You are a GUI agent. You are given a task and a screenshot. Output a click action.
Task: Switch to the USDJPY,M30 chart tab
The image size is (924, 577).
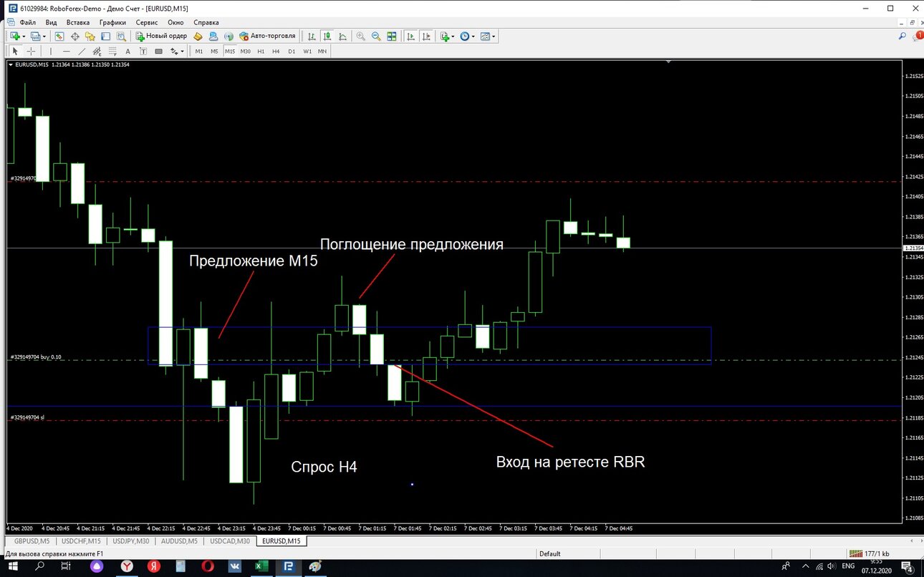coord(132,541)
